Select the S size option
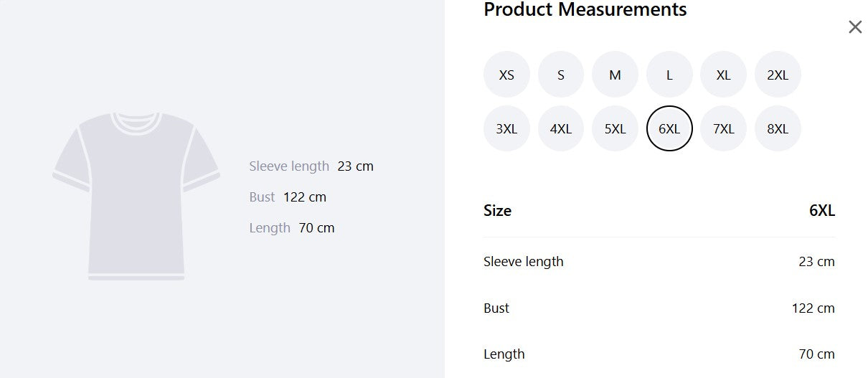The image size is (868, 378). (561, 75)
